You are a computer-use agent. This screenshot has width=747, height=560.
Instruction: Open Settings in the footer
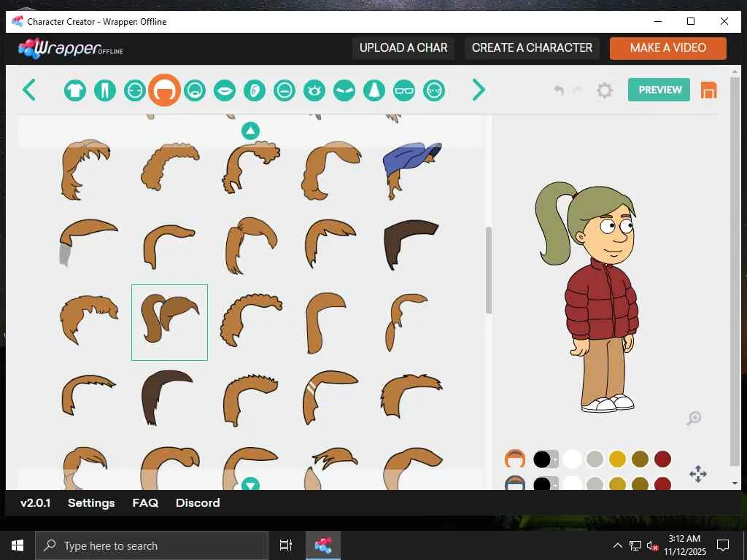pyautogui.click(x=91, y=503)
